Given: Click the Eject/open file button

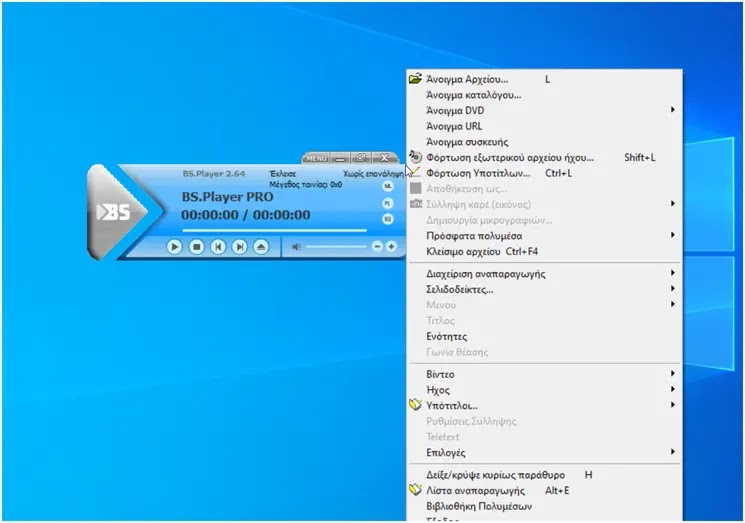Looking at the screenshot, I should point(261,247).
